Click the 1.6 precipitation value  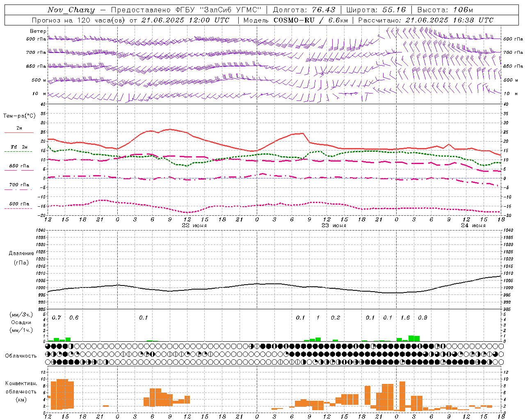tap(405, 318)
